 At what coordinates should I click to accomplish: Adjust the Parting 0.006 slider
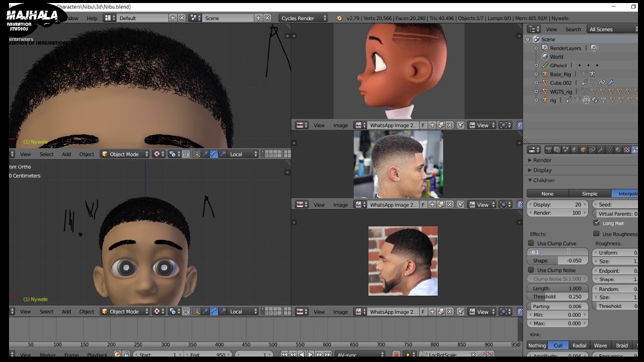point(557,306)
